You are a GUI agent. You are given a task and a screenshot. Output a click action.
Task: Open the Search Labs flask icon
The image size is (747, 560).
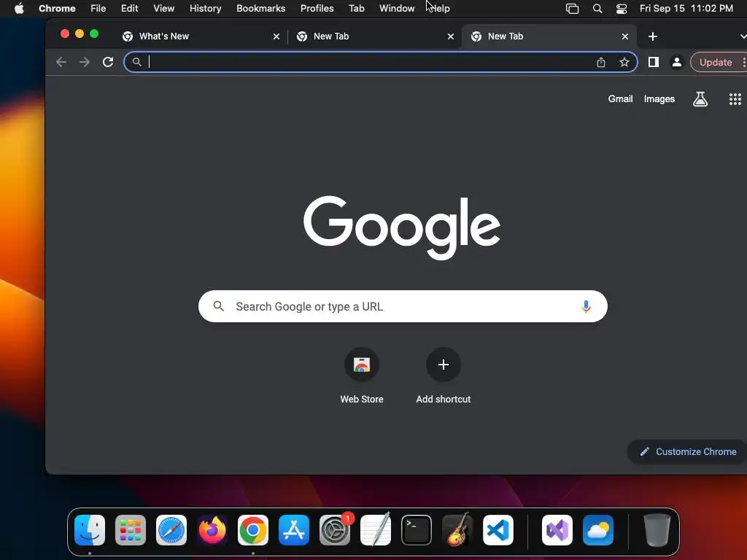point(700,99)
